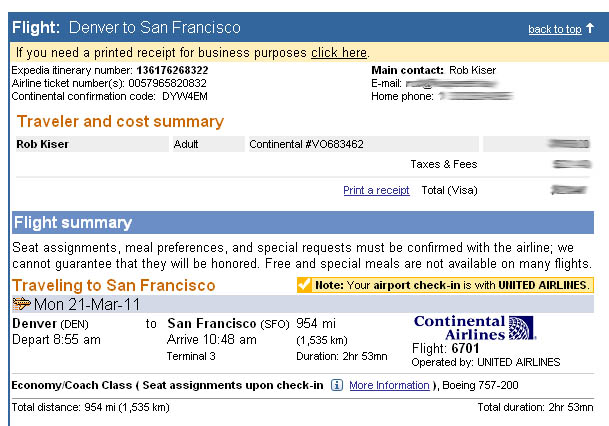Click the Continental Airlines logo text
Viewport: 609px width, 426px height.
[459, 328]
